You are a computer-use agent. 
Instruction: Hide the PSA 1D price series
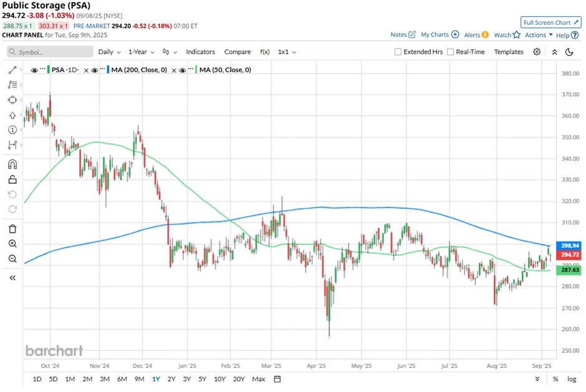[34, 70]
